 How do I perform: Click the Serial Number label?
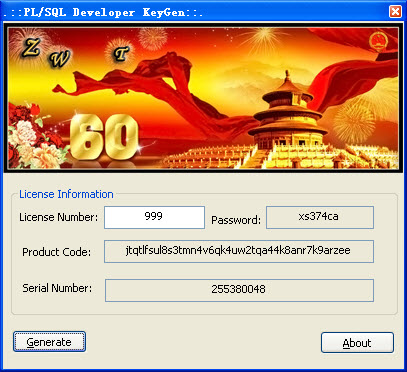coord(57,288)
